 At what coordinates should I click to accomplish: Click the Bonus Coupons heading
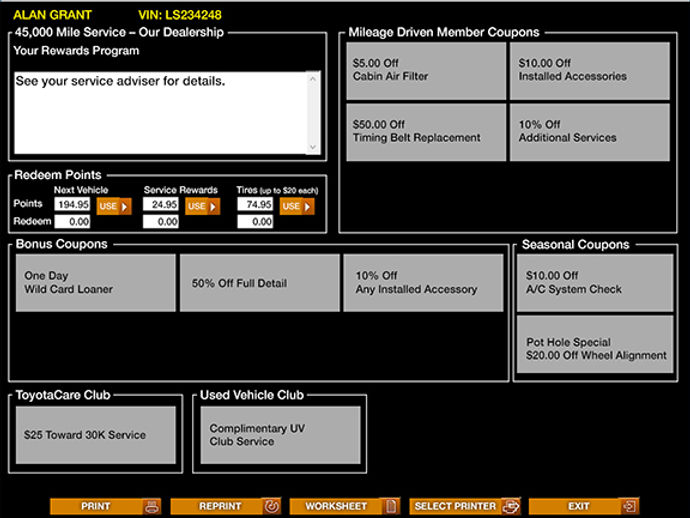click(62, 244)
